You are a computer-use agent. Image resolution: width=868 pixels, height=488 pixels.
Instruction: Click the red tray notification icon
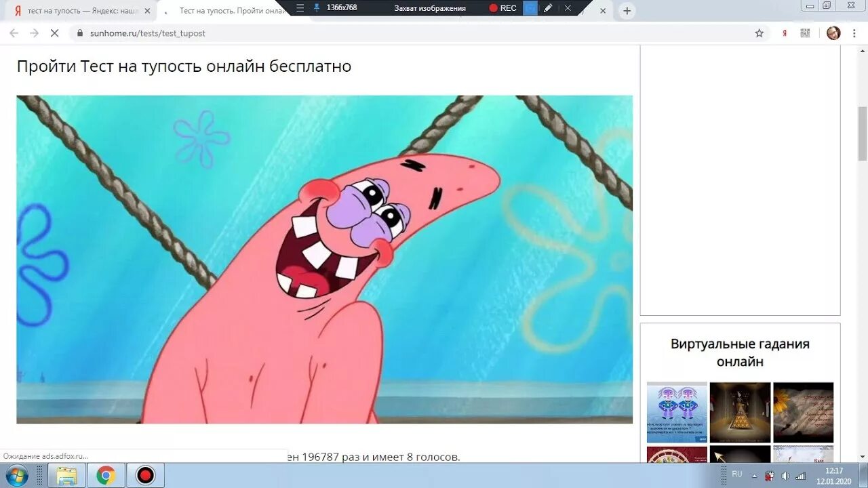[x=770, y=476]
